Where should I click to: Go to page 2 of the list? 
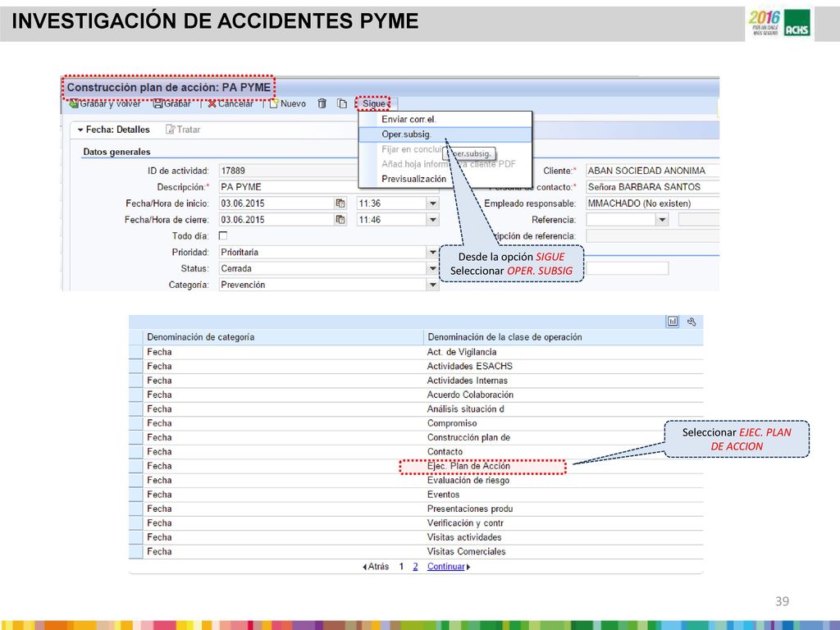point(415,567)
